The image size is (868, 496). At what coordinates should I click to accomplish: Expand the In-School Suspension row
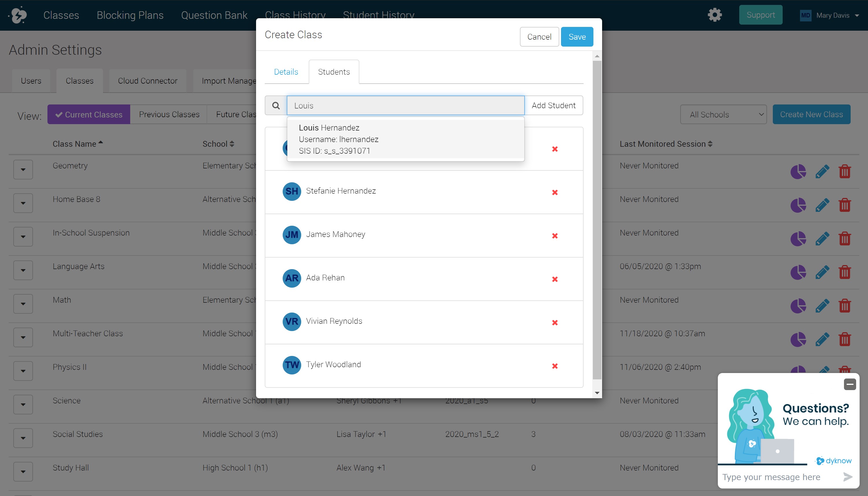coord(23,236)
